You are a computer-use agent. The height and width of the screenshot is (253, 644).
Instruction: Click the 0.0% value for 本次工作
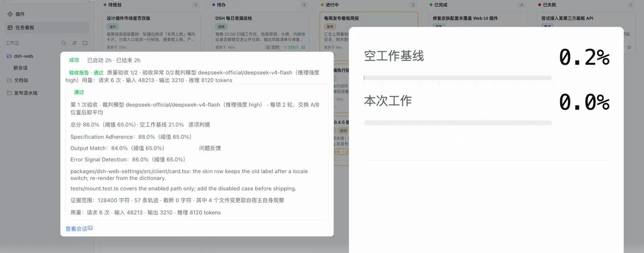click(584, 102)
